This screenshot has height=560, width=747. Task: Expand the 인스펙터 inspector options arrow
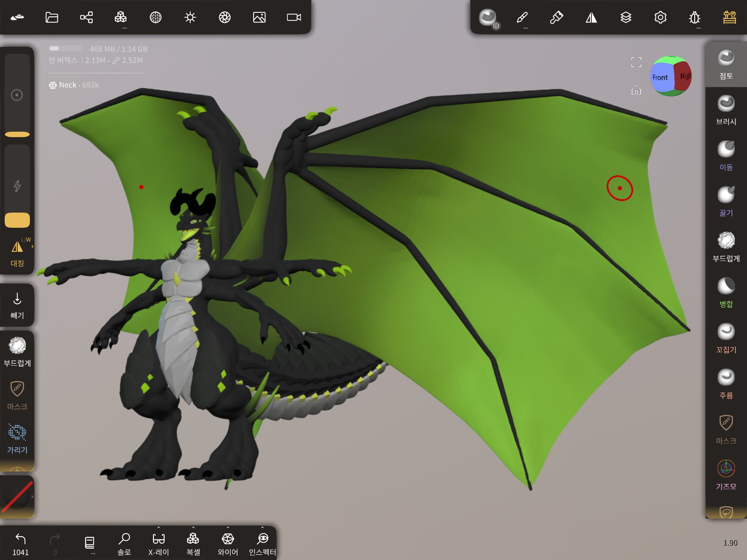pos(262,528)
